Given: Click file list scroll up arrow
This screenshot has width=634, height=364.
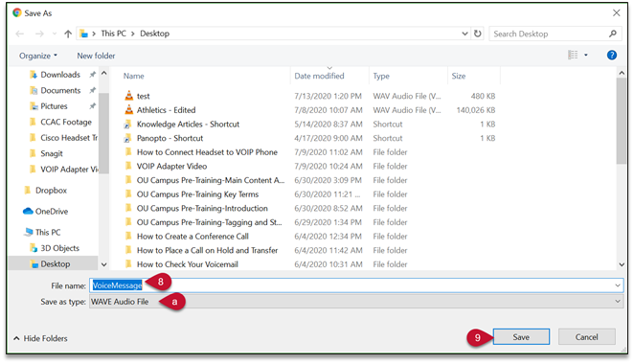Looking at the screenshot, I should [622, 73].
